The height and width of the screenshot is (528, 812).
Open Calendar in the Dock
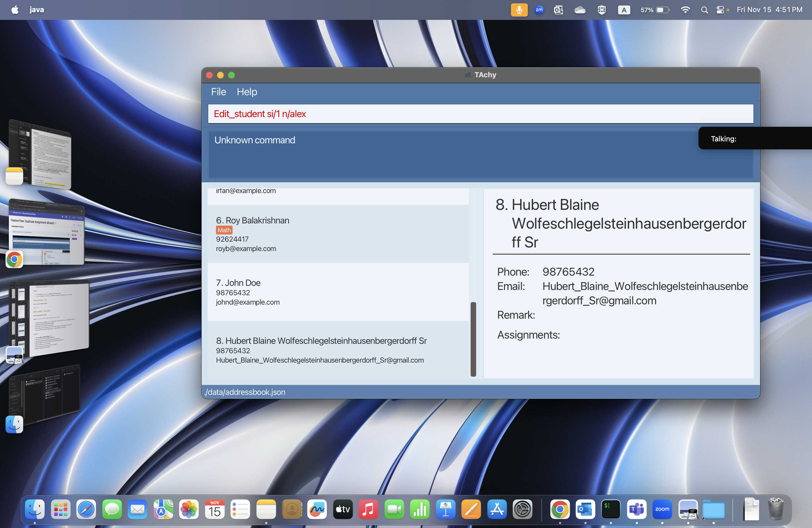tap(215, 509)
